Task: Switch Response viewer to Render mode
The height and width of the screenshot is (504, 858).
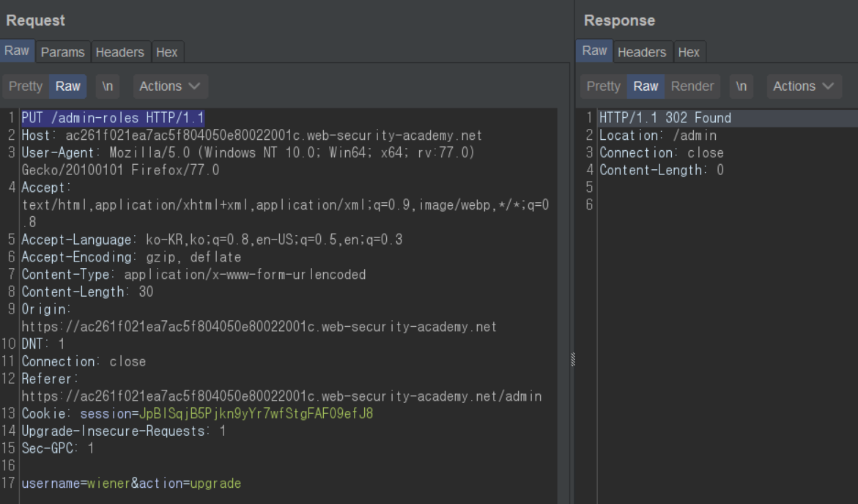Action: (692, 86)
